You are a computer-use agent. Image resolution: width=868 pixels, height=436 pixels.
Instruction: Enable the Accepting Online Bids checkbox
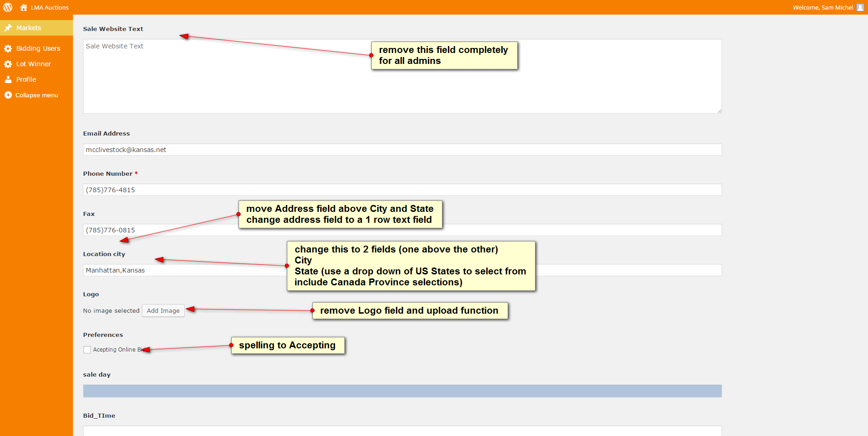87,350
